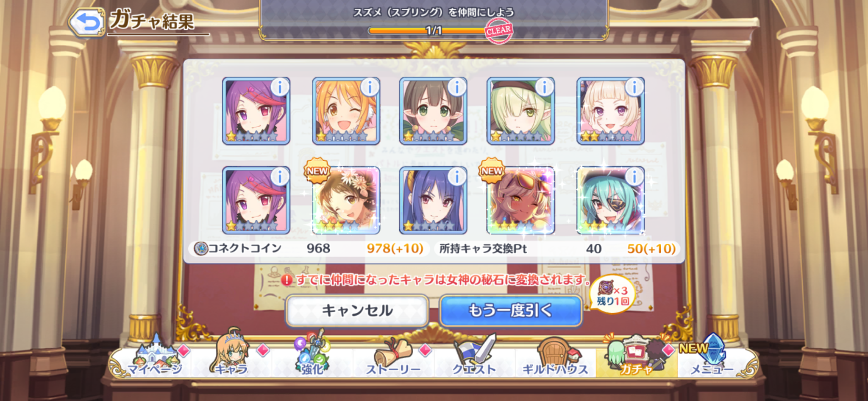Tap the blue back arrow icon
Screen dimensions: 868x401
(x=87, y=22)
